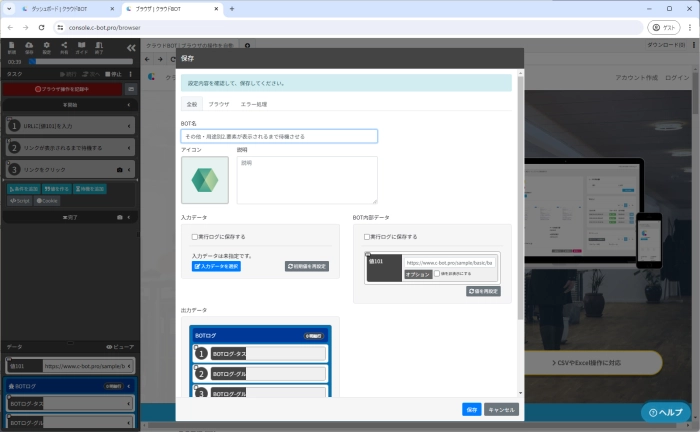Viewport: 700px width, 432px height.
Task: Click the blue 保存 button in dialog
Action: 471,409
